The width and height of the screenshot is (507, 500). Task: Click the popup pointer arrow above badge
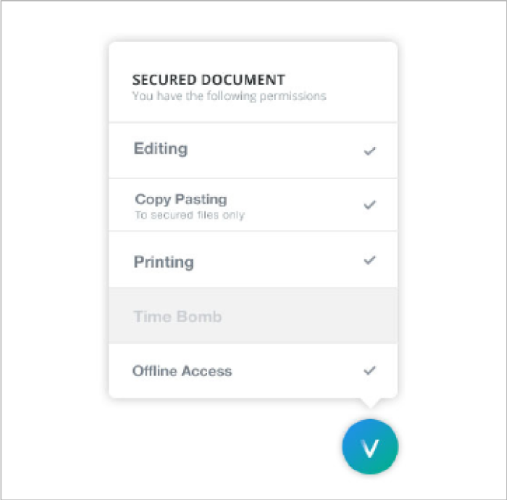tap(370, 403)
